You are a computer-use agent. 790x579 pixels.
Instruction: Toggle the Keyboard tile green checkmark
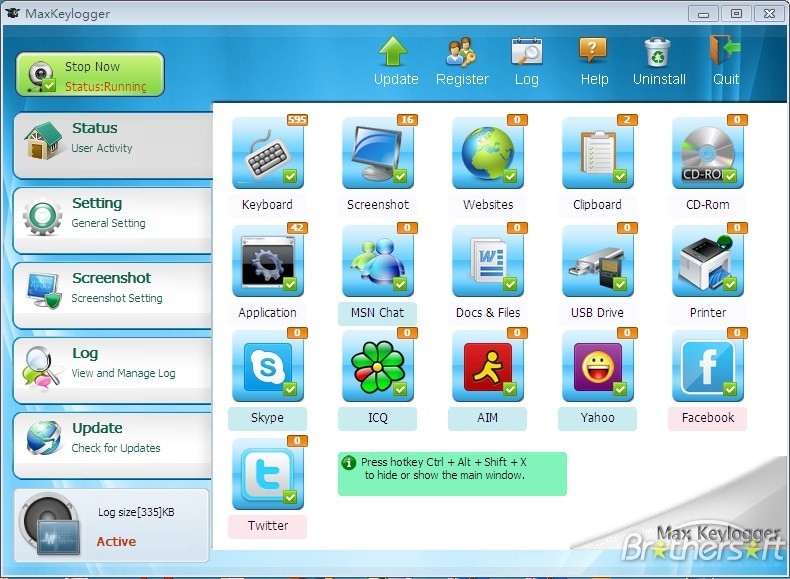(x=290, y=176)
